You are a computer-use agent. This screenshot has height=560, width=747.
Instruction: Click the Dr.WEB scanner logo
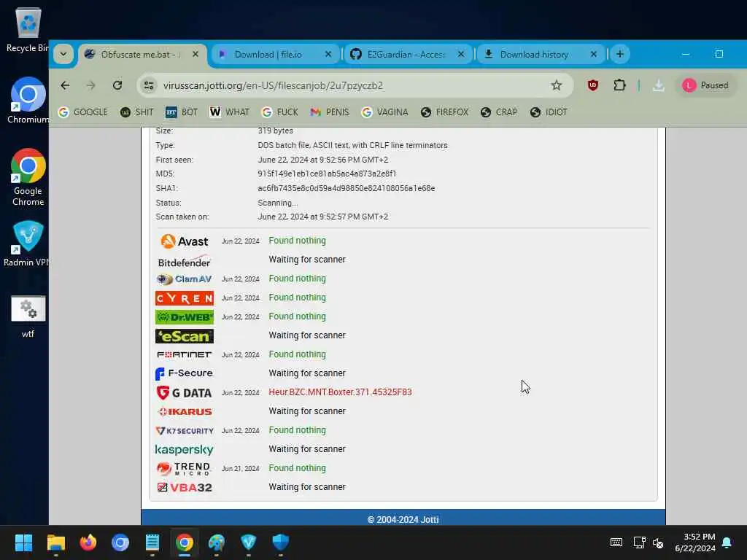coord(185,317)
